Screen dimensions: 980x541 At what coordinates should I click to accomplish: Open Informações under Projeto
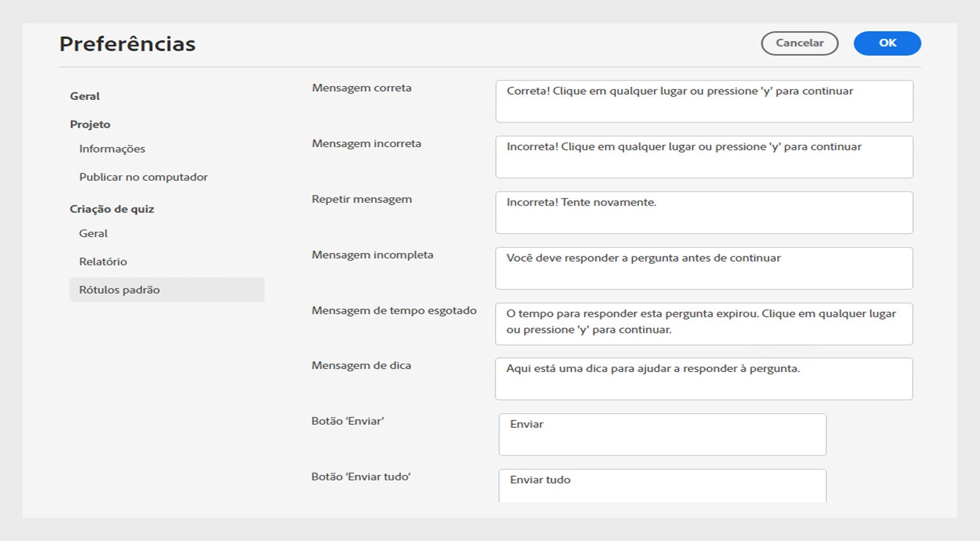coord(112,149)
